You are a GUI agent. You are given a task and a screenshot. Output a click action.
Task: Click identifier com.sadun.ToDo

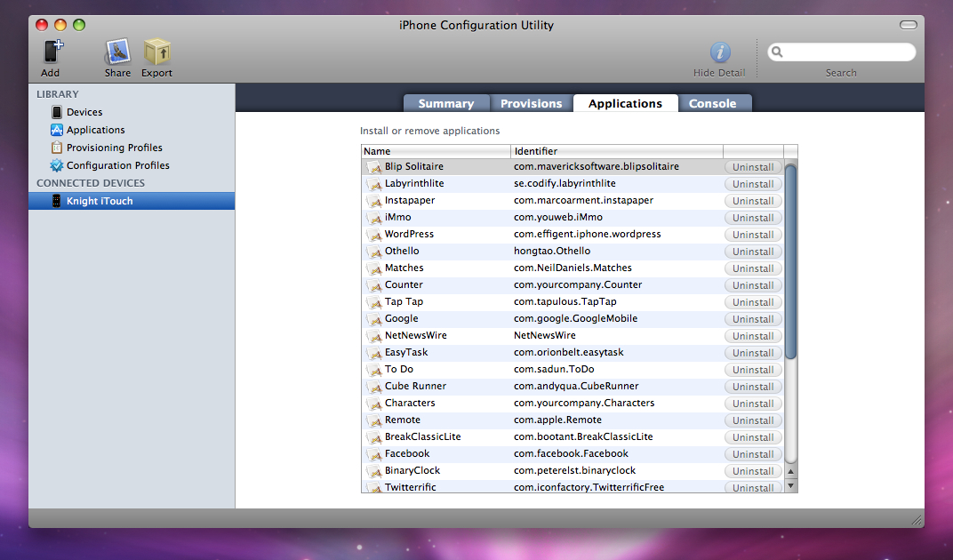pyautogui.click(x=554, y=370)
